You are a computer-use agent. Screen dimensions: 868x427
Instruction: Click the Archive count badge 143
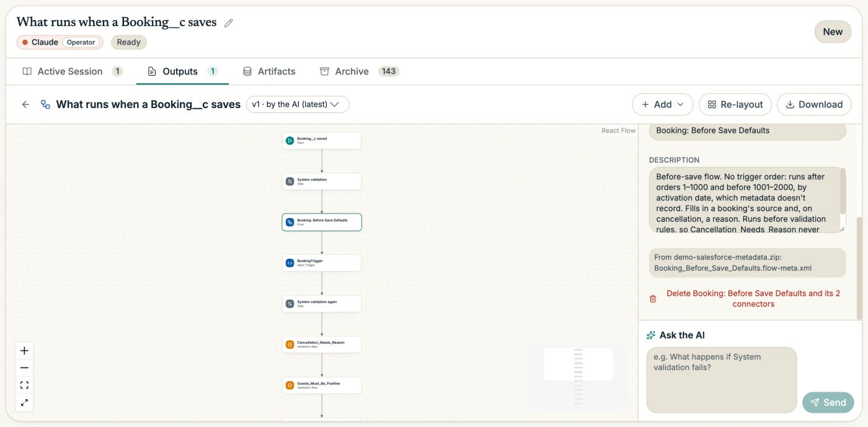[389, 71]
